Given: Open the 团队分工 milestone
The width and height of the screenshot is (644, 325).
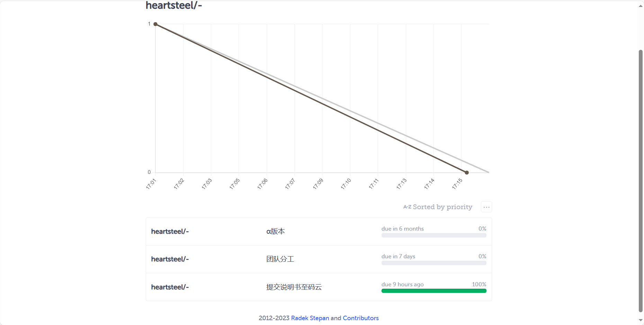Looking at the screenshot, I should [x=280, y=259].
